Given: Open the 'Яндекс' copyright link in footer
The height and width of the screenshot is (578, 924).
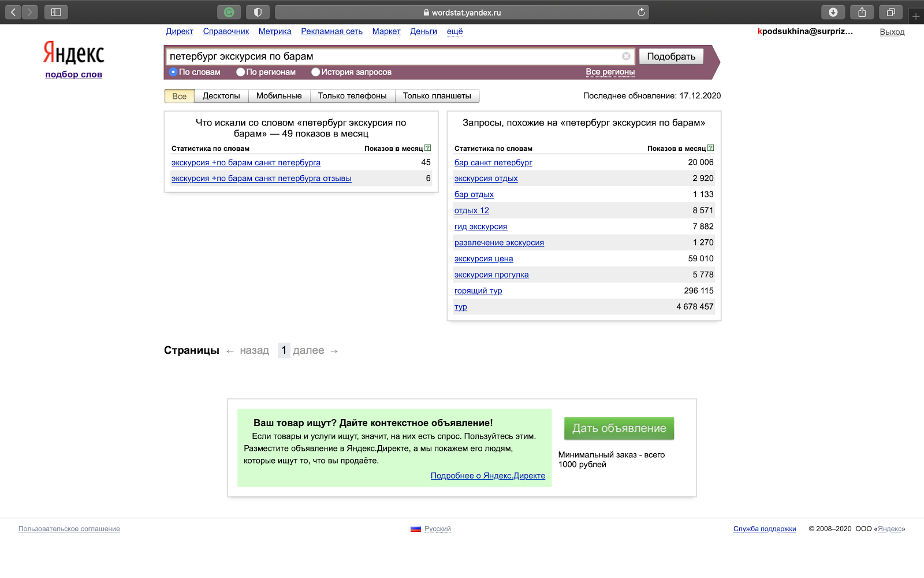Looking at the screenshot, I should pos(889,529).
